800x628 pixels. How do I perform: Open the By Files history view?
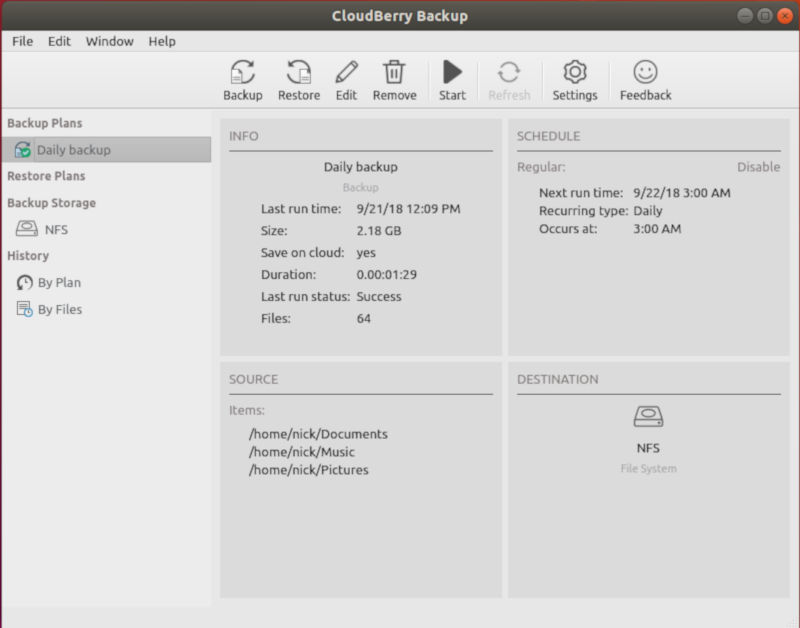48,309
